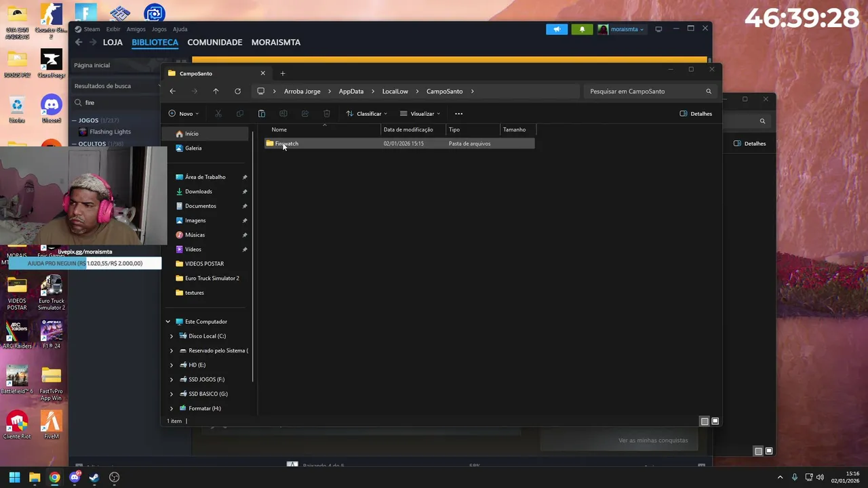Open Chrome from the taskbar
This screenshot has width=868, height=488.
point(54,477)
